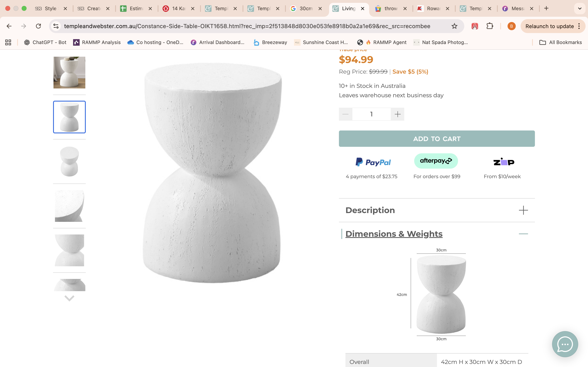Increase quantity with the plus button

pyautogui.click(x=398, y=114)
